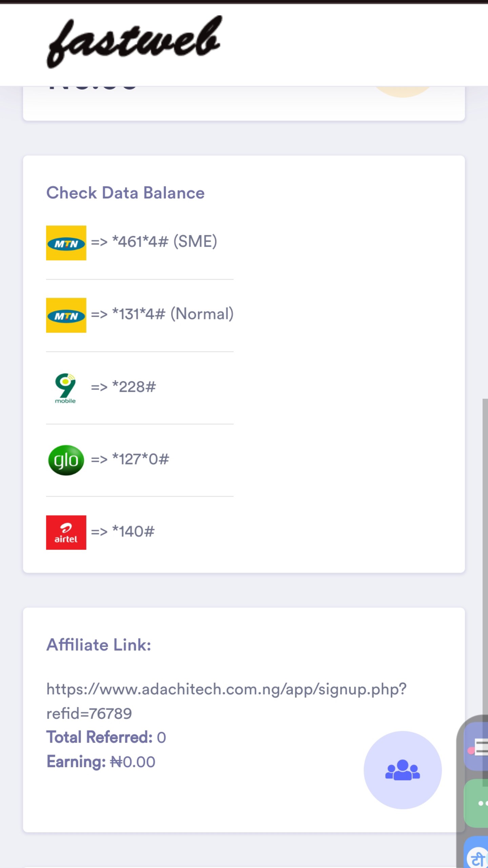The image size is (488, 868).
Task: Tap the red Airtel logo
Action: [66, 532]
